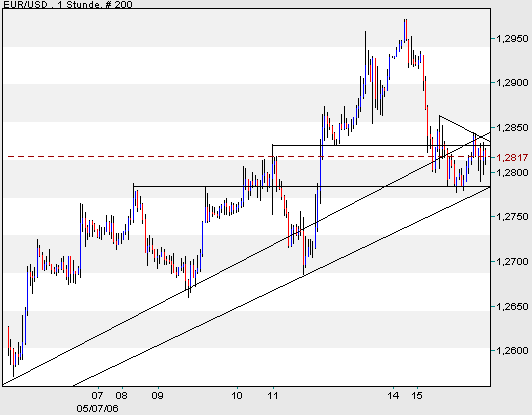Click the 1,2950 price axis label
This screenshot has height=415, width=532.
click(512, 39)
